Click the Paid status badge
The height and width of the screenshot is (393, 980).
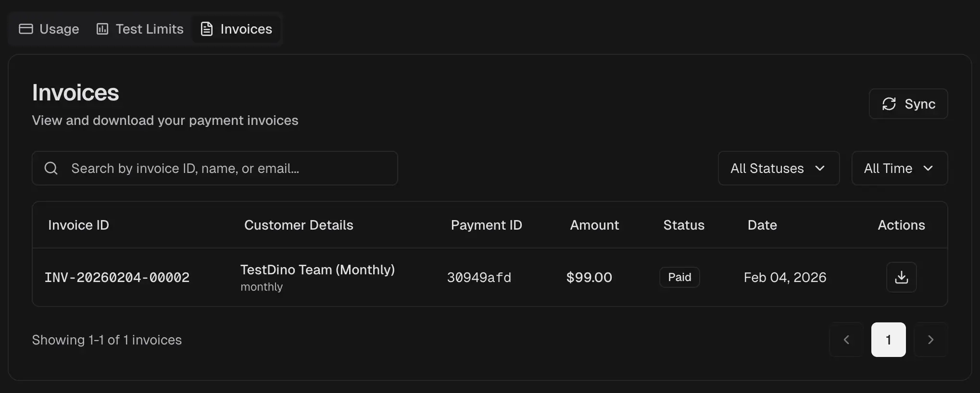click(679, 277)
